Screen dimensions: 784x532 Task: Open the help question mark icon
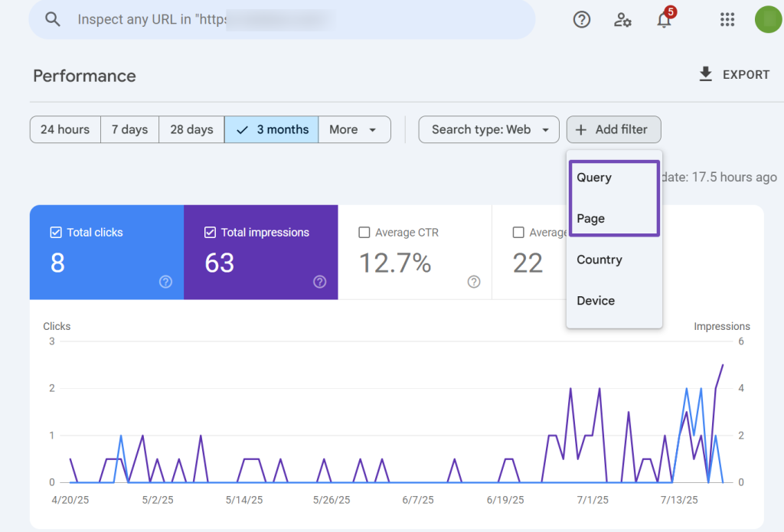point(581,19)
